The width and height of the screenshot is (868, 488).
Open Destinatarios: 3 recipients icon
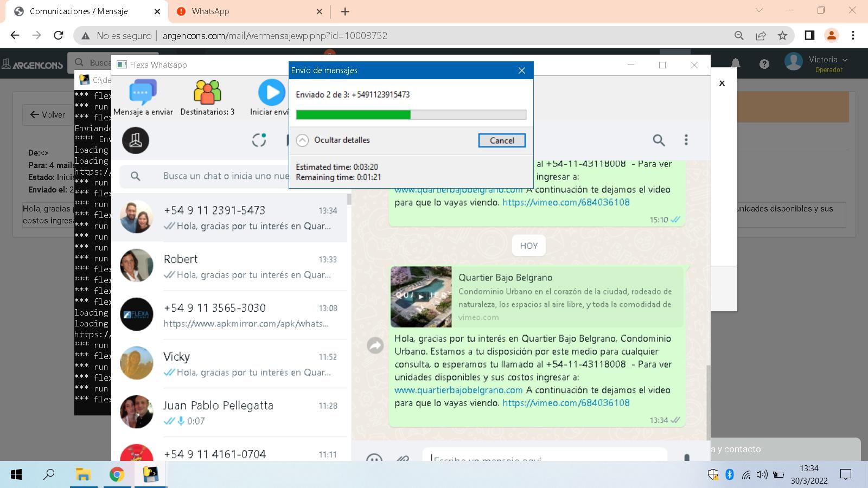pos(207,92)
